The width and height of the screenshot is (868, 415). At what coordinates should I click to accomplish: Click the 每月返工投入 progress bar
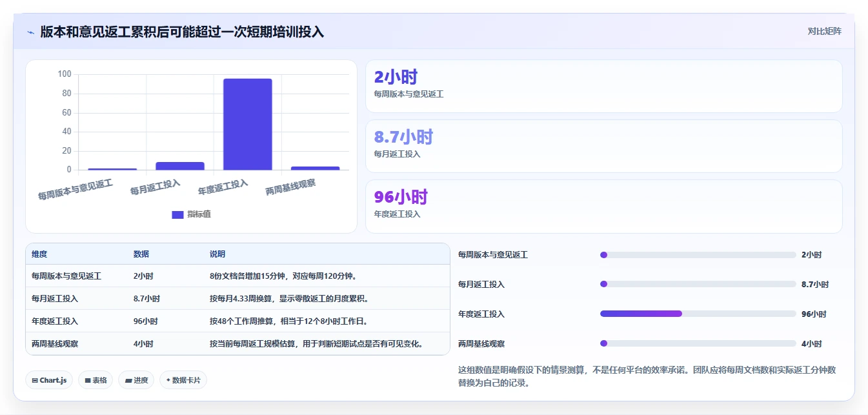point(698,284)
